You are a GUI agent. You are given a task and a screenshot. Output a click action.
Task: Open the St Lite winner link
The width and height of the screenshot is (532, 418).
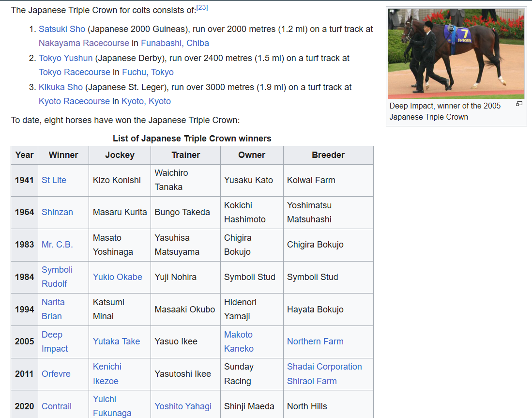[x=54, y=180]
